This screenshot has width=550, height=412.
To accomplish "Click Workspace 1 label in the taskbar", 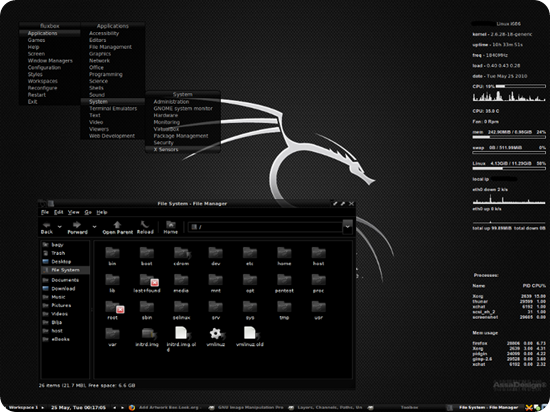I will (x=23, y=407).
